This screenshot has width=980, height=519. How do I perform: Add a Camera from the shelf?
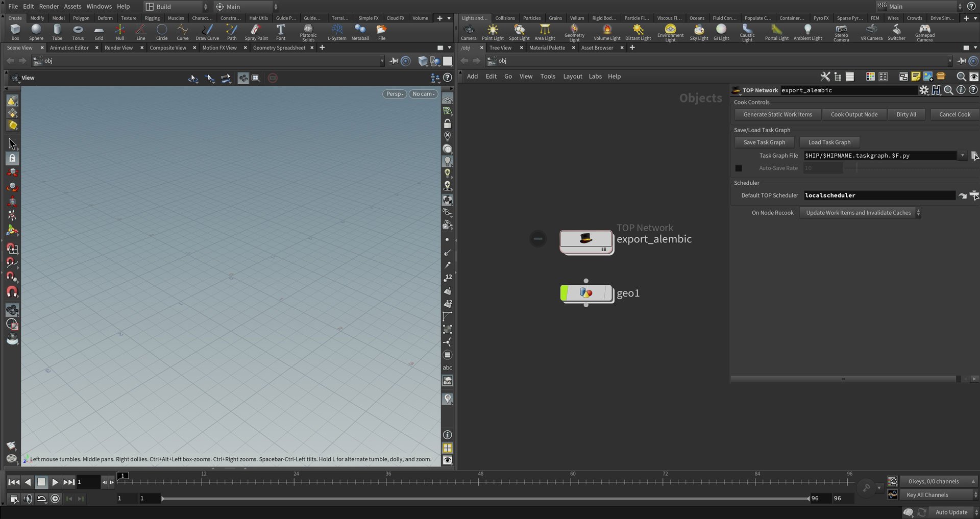pos(469,32)
